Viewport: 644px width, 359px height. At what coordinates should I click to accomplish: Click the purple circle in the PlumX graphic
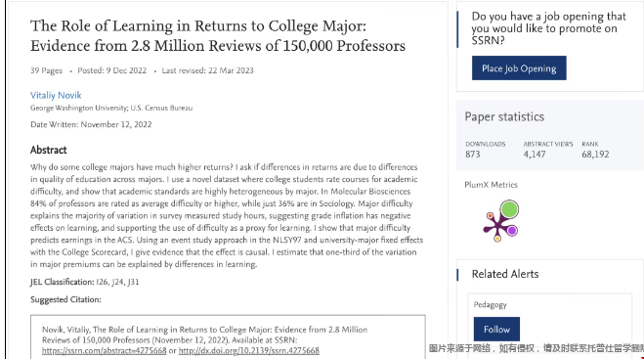512,231
